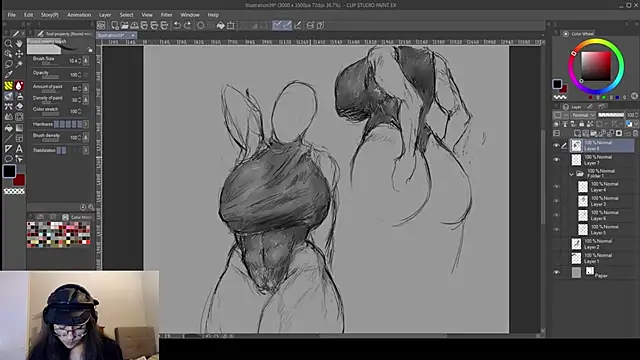Open Brush Size dynamics dropdown button
The width and height of the screenshot is (640, 360).
pos(86,61)
